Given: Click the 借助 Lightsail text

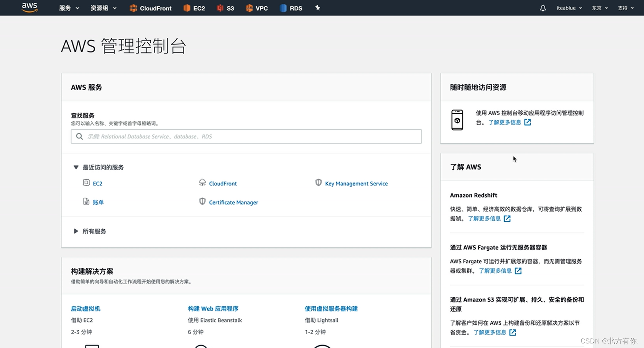Looking at the screenshot, I should click(x=321, y=321).
